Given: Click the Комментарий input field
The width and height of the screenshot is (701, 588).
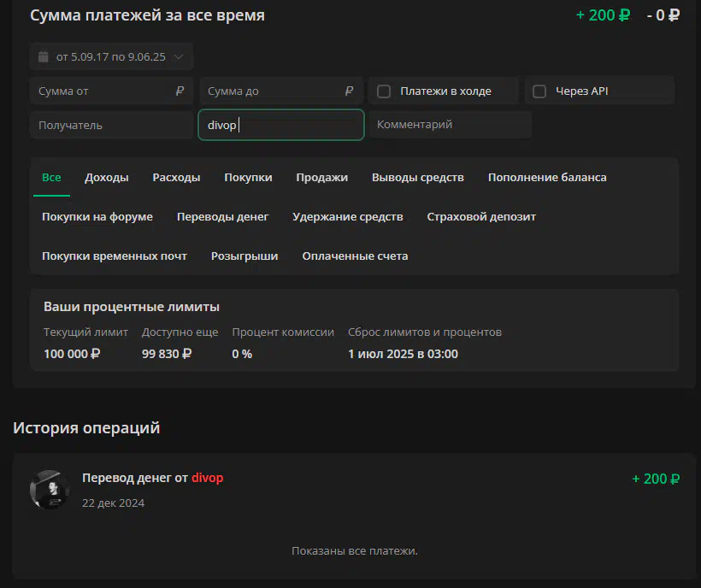Looking at the screenshot, I should 451,124.
